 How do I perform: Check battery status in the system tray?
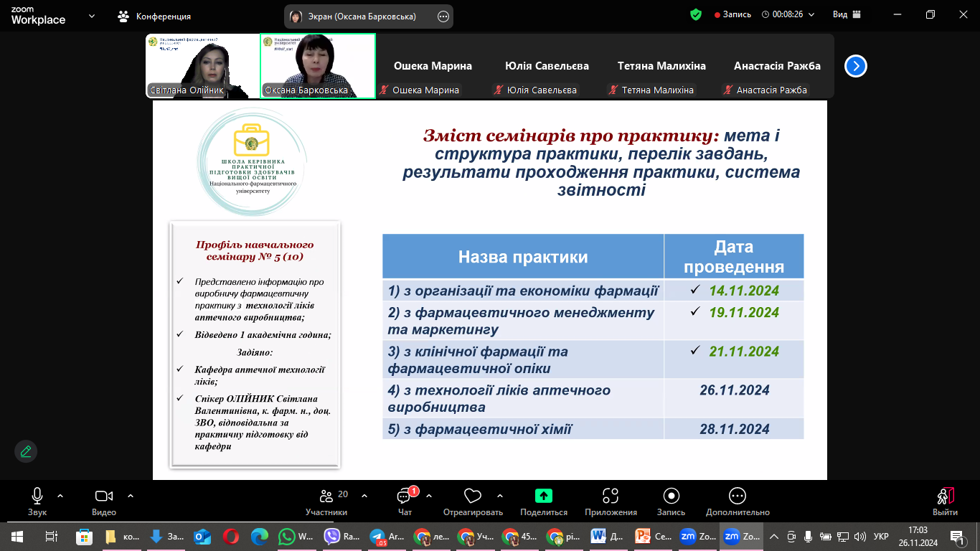824,536
